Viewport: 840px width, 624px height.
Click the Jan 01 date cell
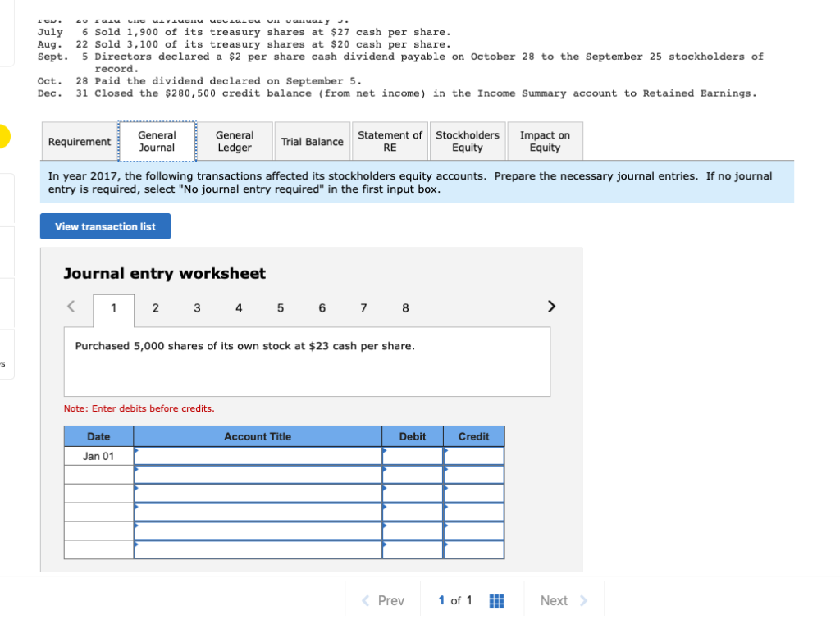(x=98, y=457)
